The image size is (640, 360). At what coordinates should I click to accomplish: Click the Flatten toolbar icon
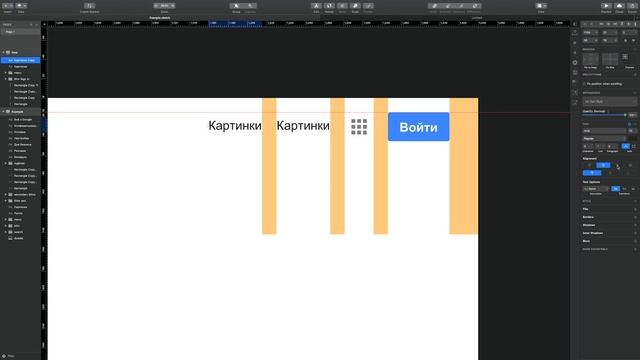point(368,6)
